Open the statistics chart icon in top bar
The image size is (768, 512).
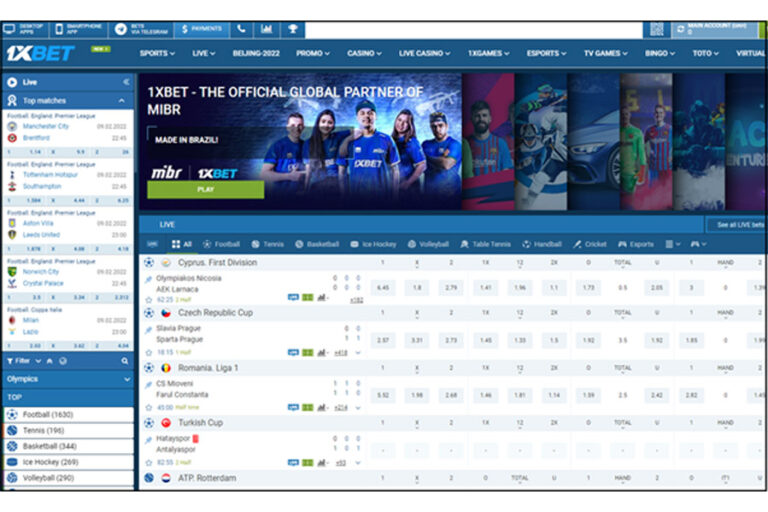point(266,29)
